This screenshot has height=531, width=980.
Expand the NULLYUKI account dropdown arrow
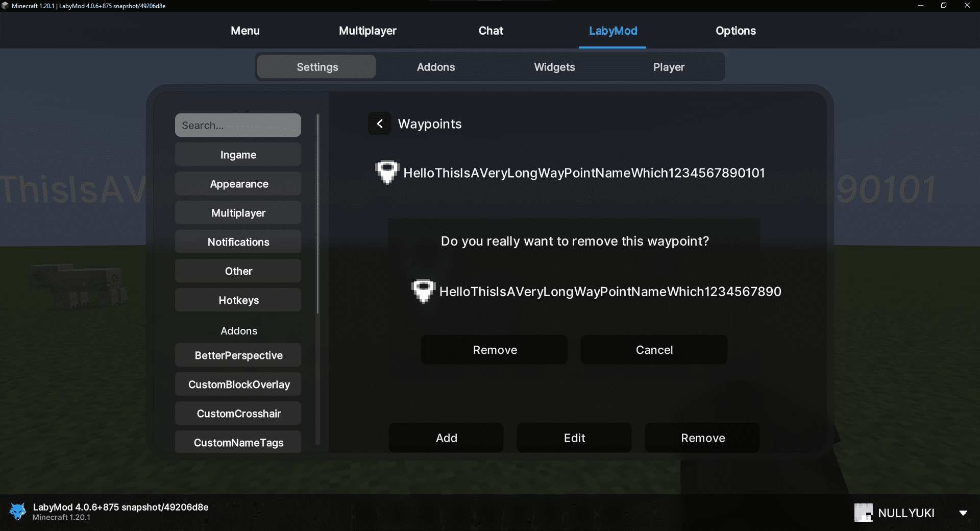pos(963,513)
